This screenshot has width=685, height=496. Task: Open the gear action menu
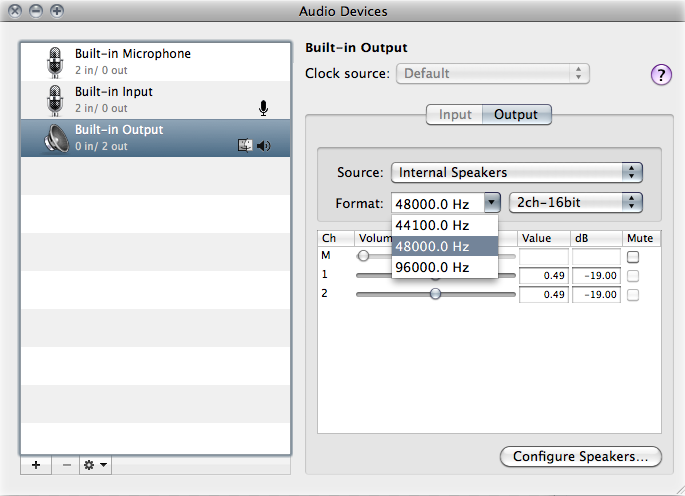click(x=95, y=465)
